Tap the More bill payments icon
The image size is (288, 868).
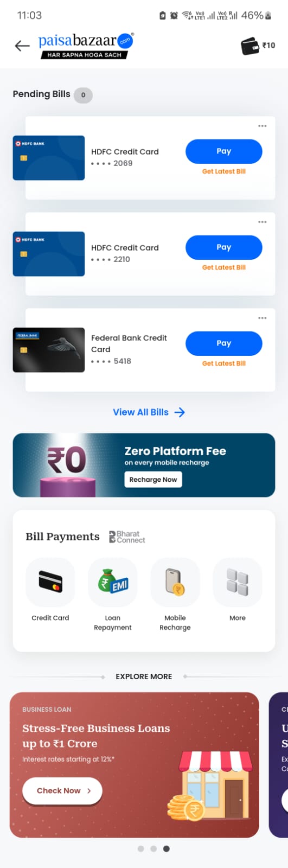tap(238, 582)
